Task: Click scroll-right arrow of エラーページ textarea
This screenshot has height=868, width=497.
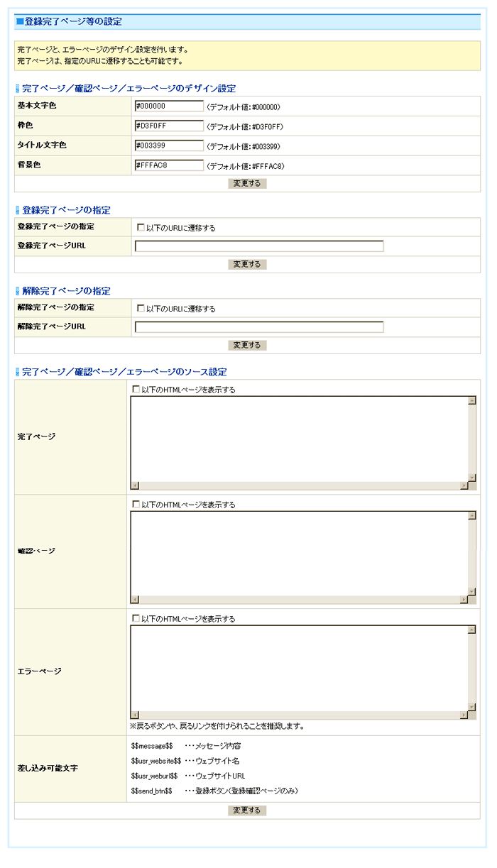Action: coord(464,715)
